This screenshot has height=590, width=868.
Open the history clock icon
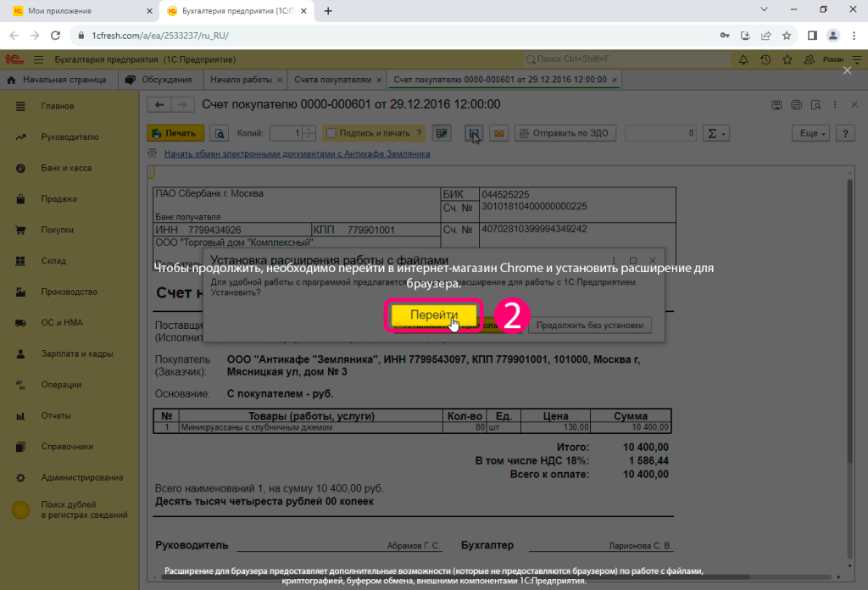tap(765, 59)
